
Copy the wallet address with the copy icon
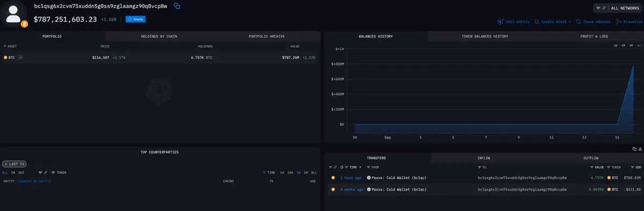(177, 6)
